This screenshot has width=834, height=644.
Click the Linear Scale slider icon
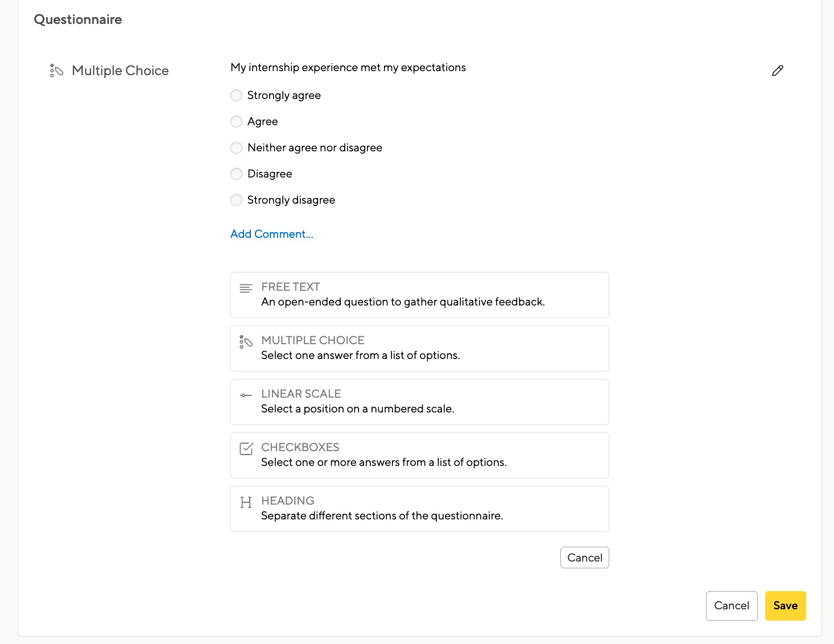[x=245, y=395]
